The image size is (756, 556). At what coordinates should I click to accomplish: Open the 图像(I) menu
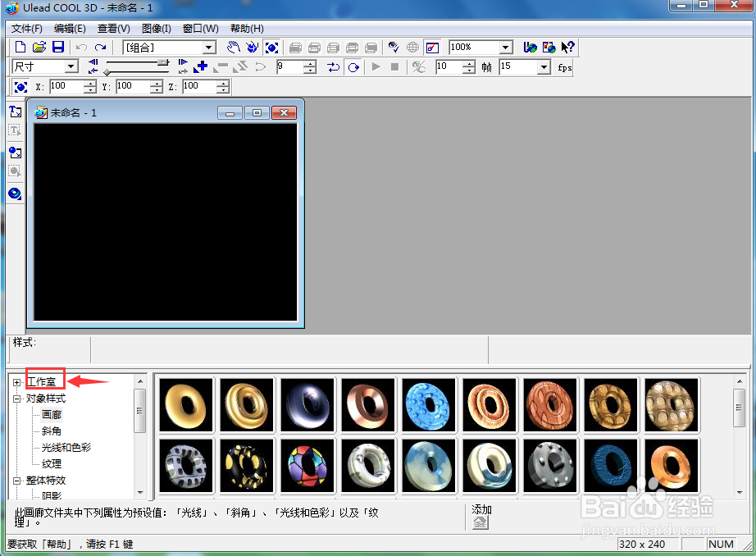[157, 29]
